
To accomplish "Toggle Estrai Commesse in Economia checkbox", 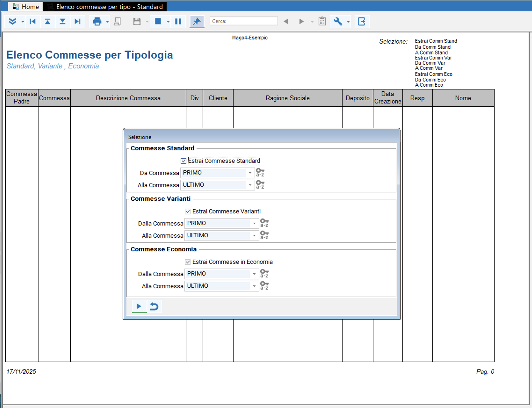I will click(188, 262).
